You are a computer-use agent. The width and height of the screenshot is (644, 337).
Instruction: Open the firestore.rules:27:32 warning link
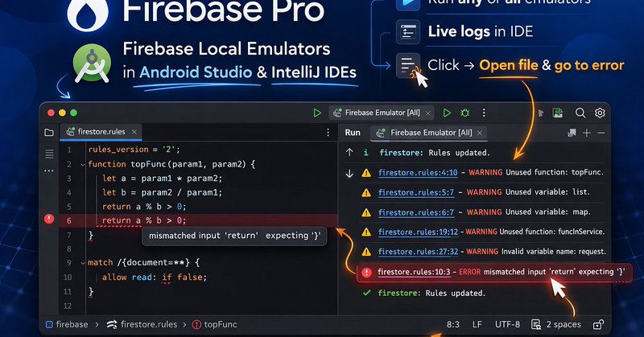point(418,252)
